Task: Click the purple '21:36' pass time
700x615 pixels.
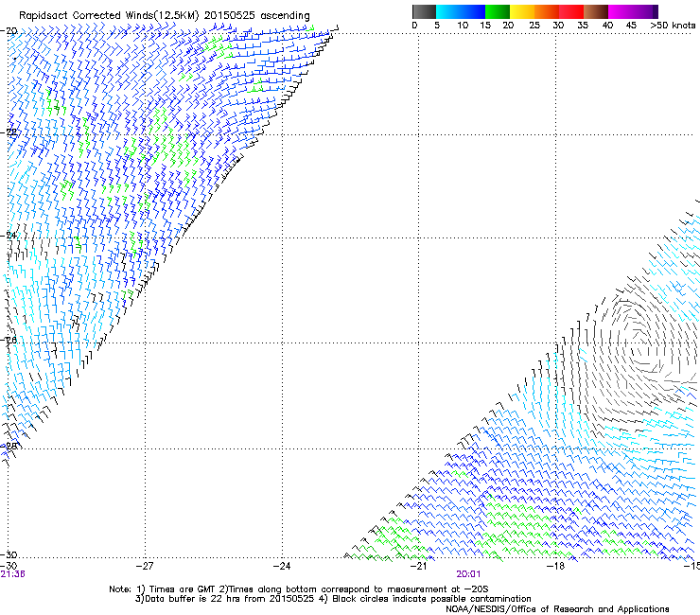Action: click(x=12, y=574)
